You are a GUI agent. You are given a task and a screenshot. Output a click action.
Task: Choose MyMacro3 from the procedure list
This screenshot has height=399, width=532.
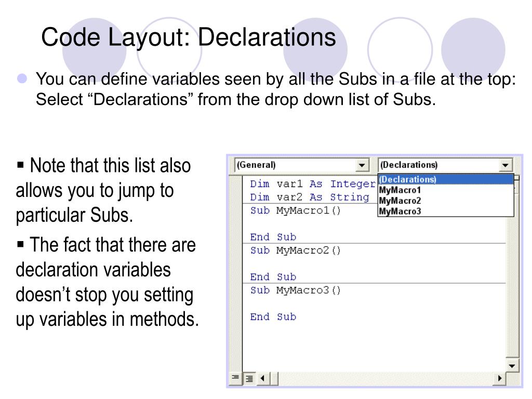tap(445, 211)
